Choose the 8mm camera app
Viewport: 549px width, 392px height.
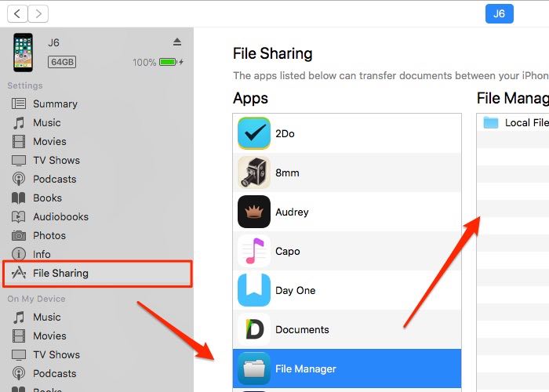(254, 172)
